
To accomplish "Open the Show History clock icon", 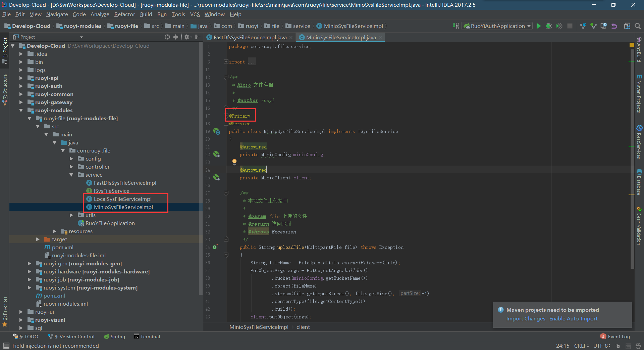I will 604,26.
